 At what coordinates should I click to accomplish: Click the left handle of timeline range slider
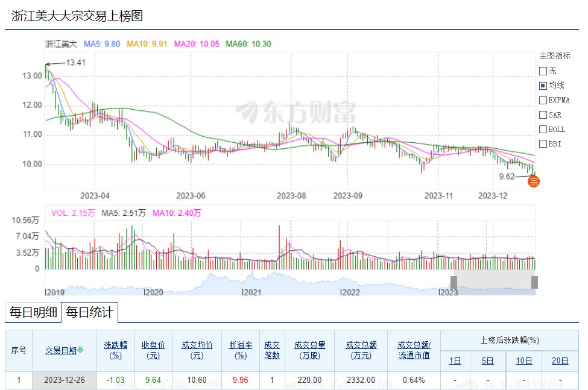click(x=454, y=282)
